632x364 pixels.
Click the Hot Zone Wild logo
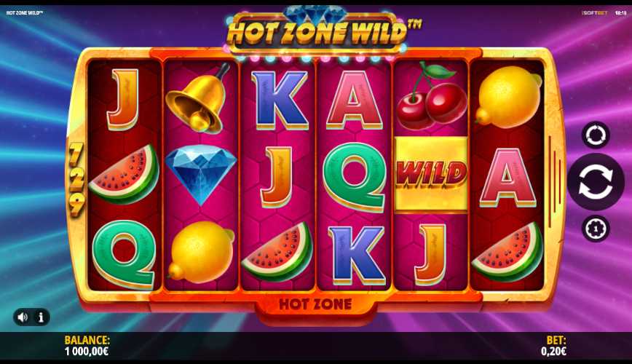[318, 31]
